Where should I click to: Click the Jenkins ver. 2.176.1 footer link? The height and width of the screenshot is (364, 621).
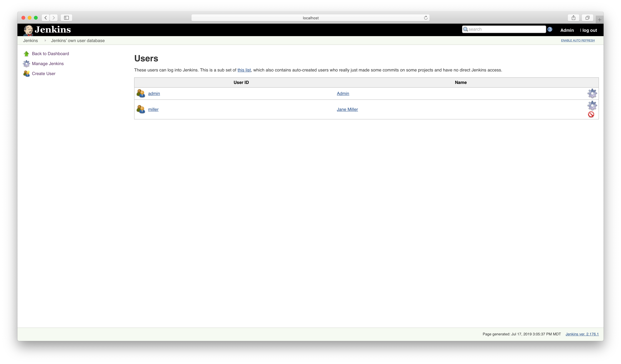[x=582, y=334]
